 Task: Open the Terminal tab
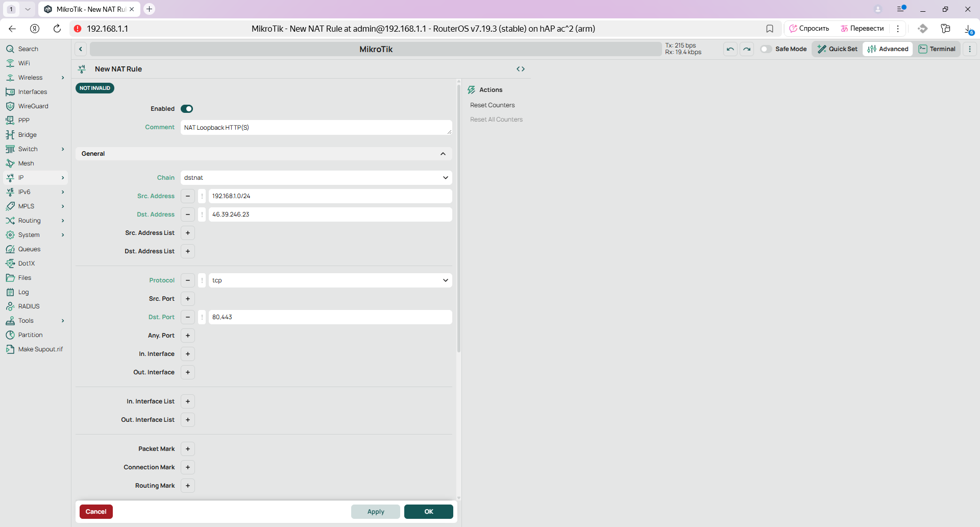pos(937,49)
